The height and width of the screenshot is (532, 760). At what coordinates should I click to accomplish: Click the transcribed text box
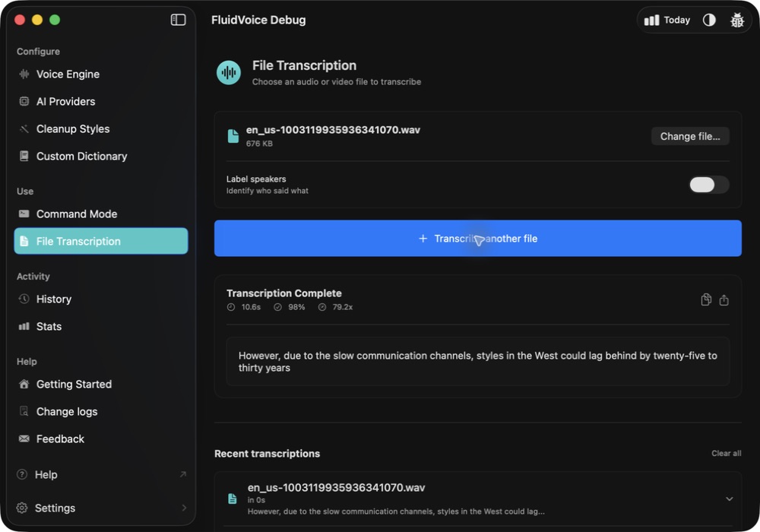[x=478, y=362]
